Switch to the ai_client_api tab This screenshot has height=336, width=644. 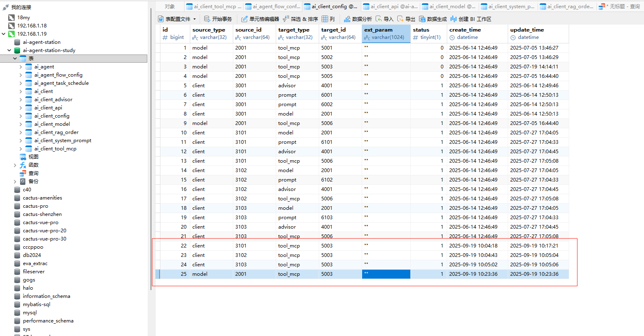click(390, 7)
